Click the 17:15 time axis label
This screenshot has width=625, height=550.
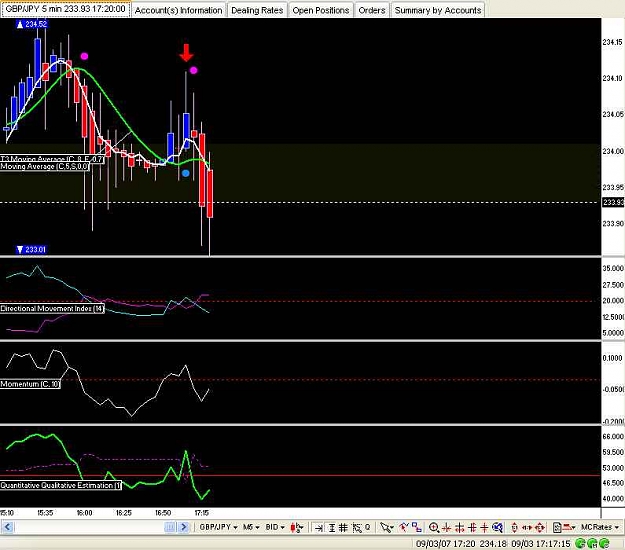(202, 513)
